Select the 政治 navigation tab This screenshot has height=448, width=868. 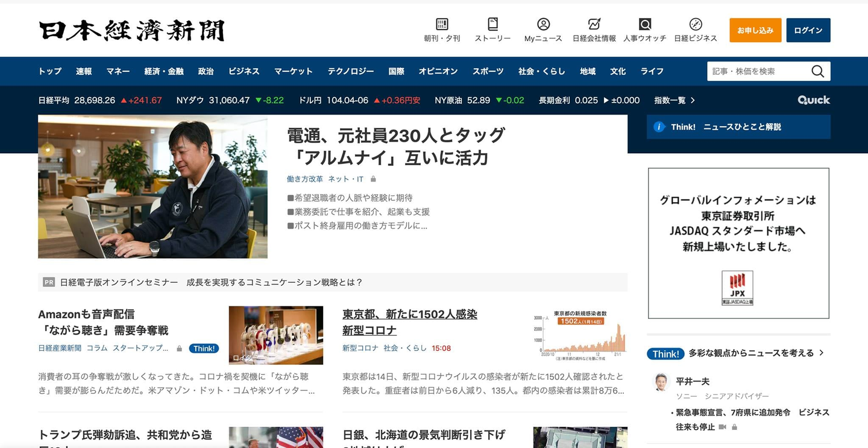point(206,71)
